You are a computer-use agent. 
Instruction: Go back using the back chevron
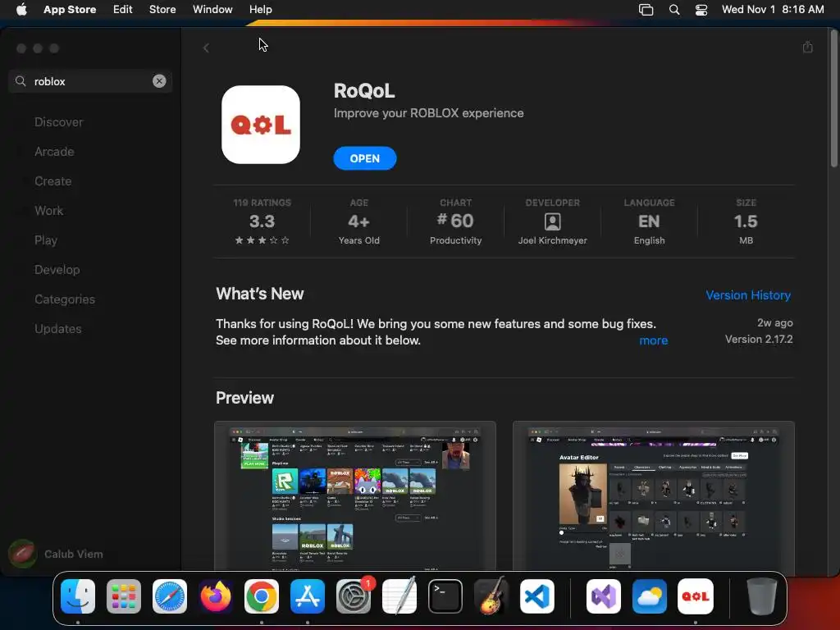[x=206, y=48]
